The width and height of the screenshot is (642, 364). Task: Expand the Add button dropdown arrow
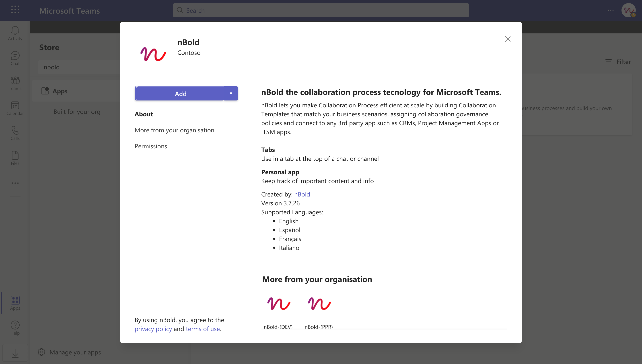click(231, 94)
